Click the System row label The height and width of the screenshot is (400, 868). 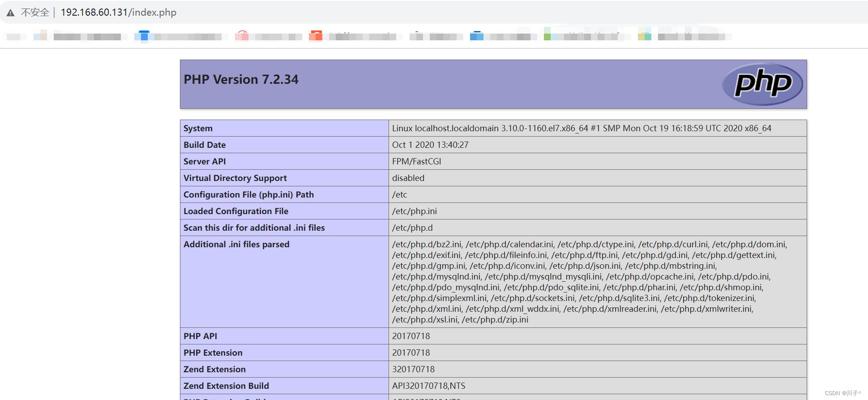(x=198, y=129)
